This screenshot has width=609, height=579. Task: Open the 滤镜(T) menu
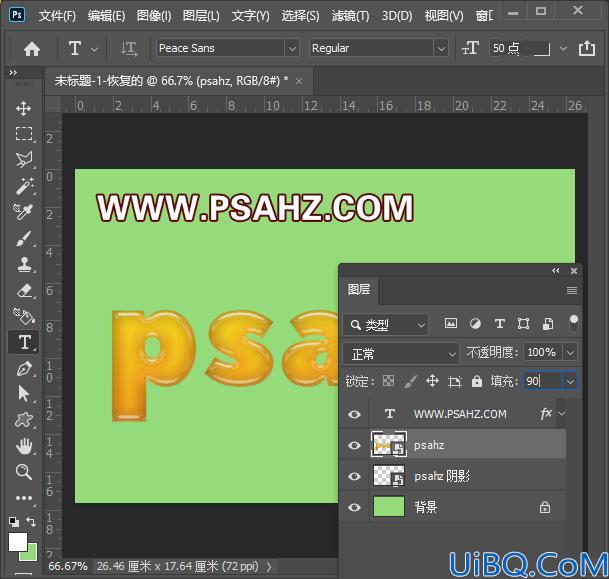click(x=350, y=16)
